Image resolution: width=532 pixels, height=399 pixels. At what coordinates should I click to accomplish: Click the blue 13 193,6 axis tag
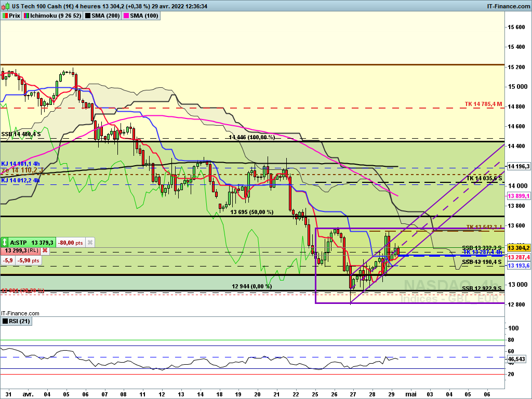point(518,265)
